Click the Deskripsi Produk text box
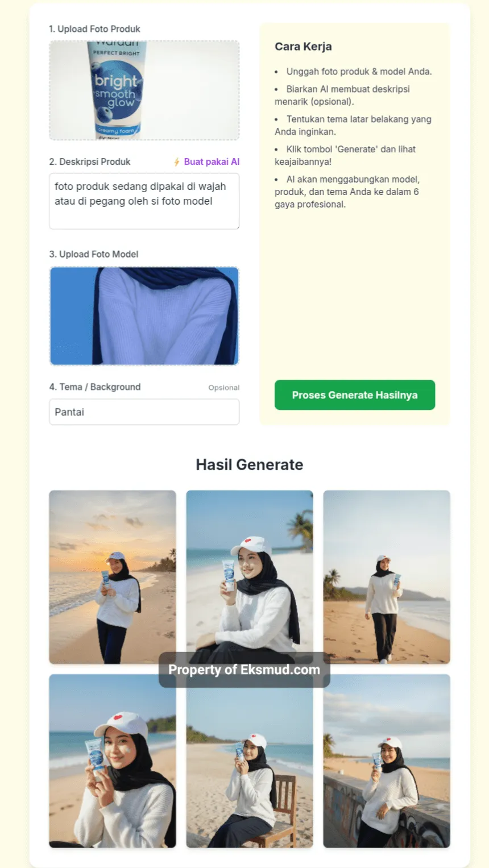489x868 pixels. pyautogui.click(x=144, y=201)
